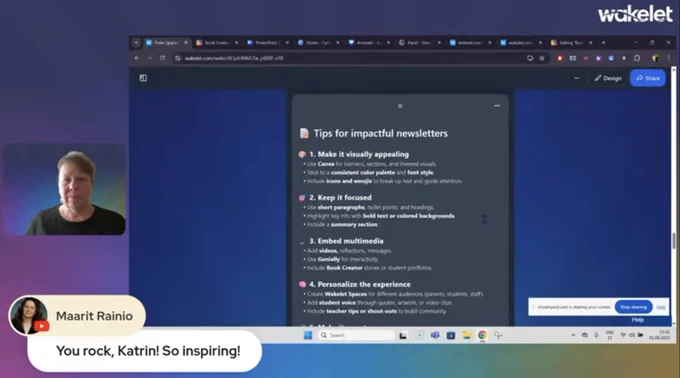Image resolution: width=680 pixels, height=378 pixels.
Task: Grab the card's drag handle icon
Action: pos(400,106)
